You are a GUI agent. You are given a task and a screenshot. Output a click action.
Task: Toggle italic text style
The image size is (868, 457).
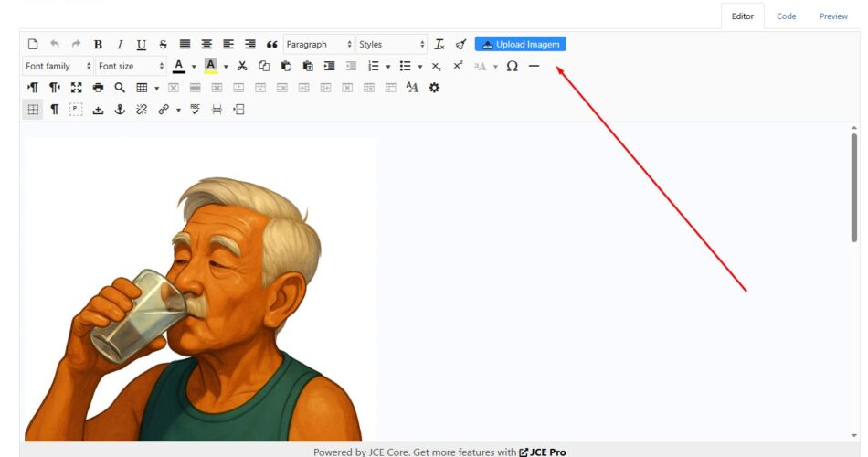click(119, 44)
